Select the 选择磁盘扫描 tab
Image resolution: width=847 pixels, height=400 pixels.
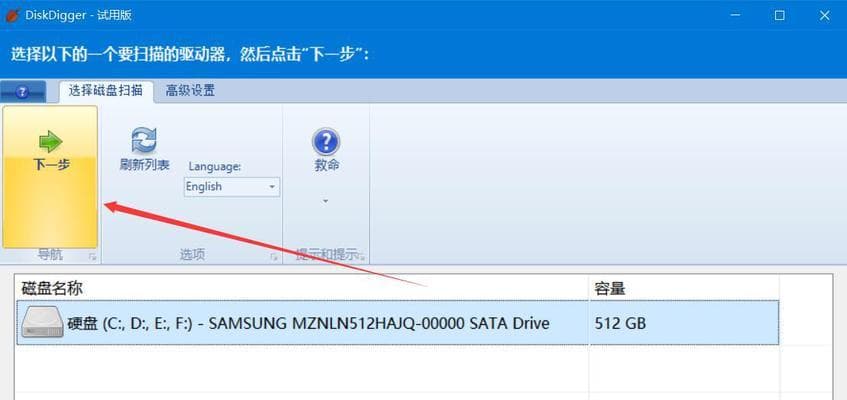(x=106, y=91)
